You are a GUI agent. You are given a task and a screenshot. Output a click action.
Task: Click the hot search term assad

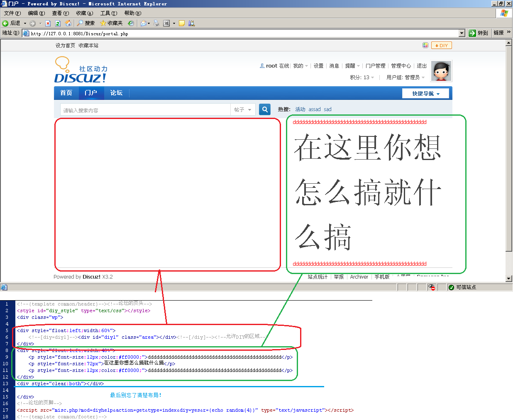tap(315, 109)
